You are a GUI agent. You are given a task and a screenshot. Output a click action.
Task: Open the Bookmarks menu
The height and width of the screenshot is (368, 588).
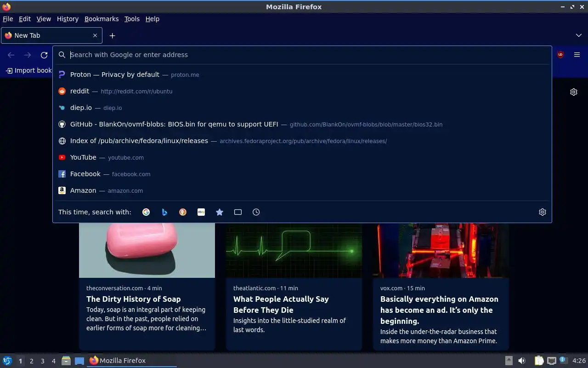102,19
